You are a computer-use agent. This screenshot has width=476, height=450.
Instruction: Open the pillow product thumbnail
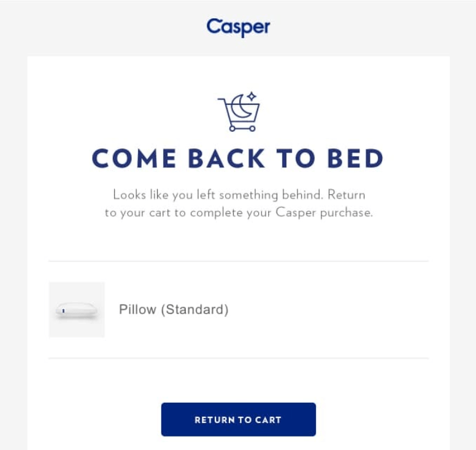click(77, 310)
